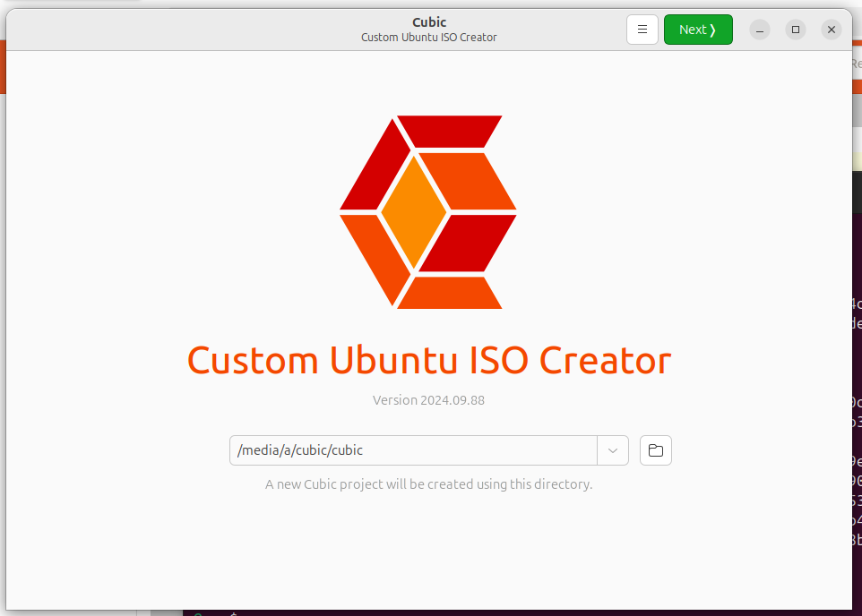Maximize the Cubic window
The height and width of the screenshot is (616, 862).
point(796,30)
